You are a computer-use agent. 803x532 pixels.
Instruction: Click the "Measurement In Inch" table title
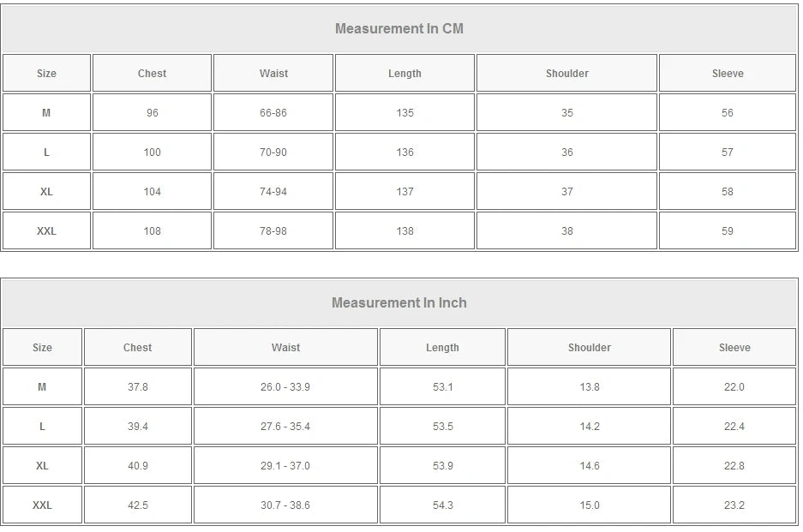click(399, 302)
